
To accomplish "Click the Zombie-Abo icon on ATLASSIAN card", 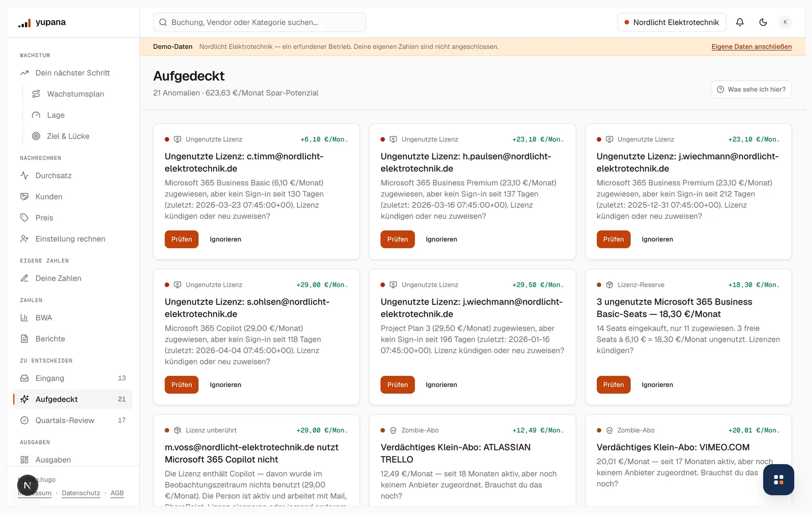I will coord(393,430).
